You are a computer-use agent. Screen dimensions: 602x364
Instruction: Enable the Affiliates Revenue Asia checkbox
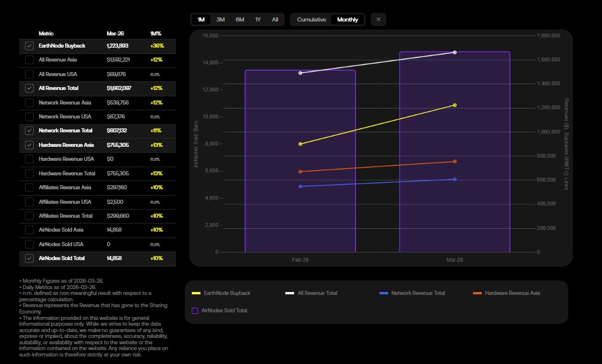tap(29, 188)
